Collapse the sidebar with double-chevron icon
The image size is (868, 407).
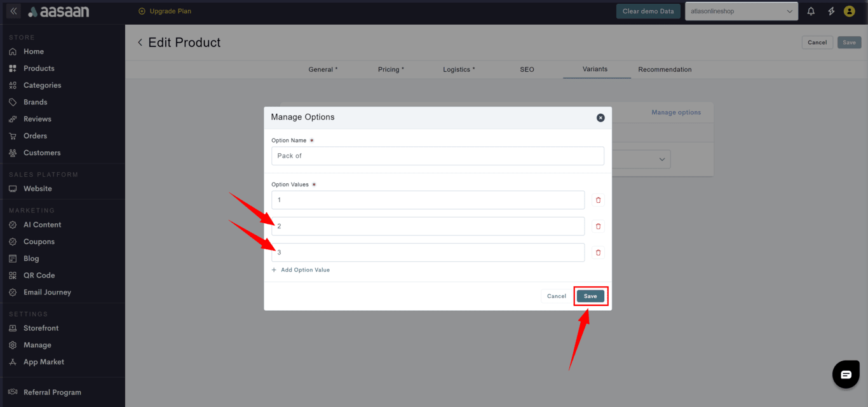tap(13, 11)
